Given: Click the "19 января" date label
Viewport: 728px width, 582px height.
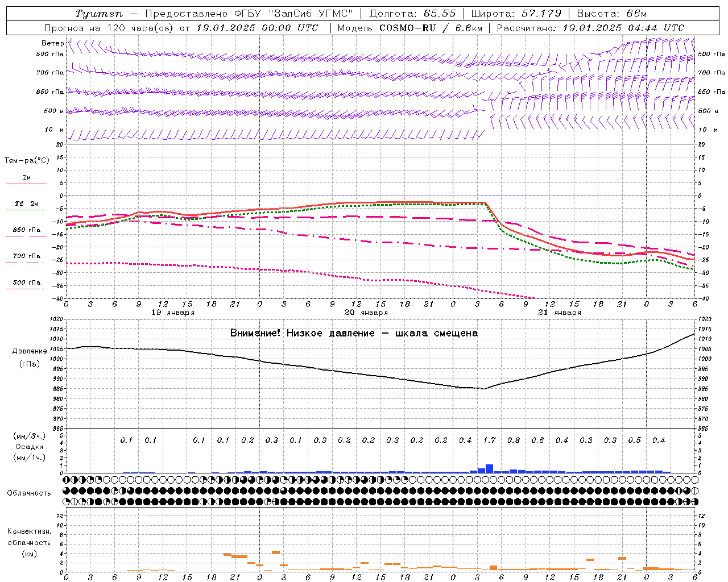Looking at the screenshot, I should (x=173, y=313).
